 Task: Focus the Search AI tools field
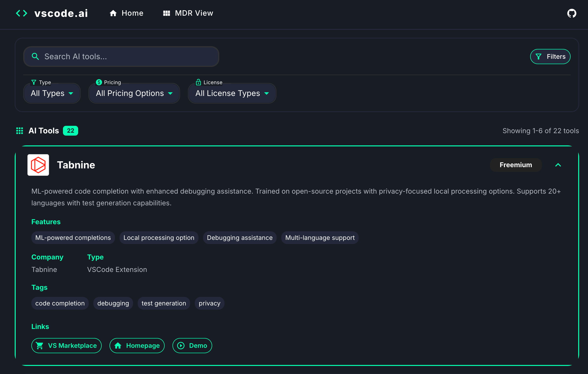click(127, 57)
